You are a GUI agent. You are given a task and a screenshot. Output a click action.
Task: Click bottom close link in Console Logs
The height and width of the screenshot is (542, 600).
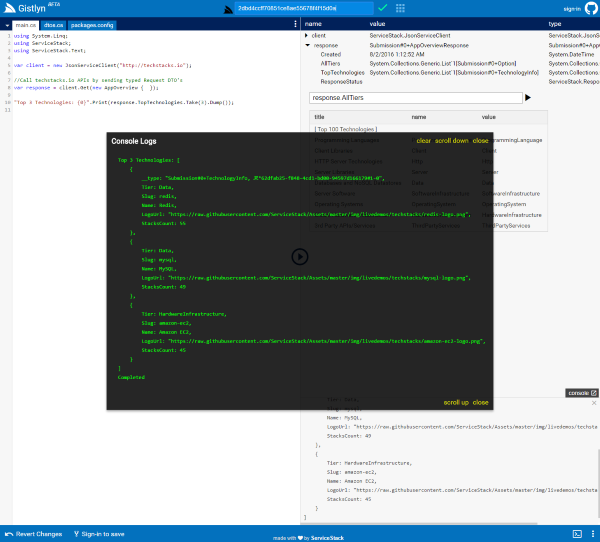[x=480, y=402]
